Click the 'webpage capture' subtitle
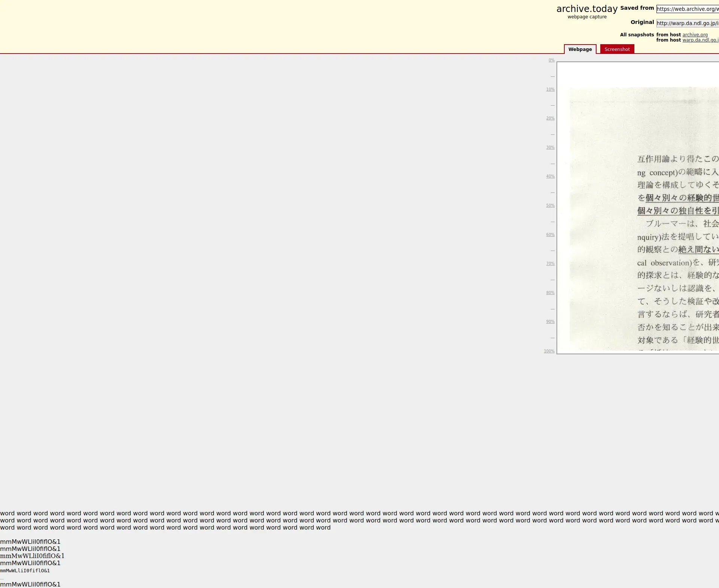The image size is (719, 588). 587,17
